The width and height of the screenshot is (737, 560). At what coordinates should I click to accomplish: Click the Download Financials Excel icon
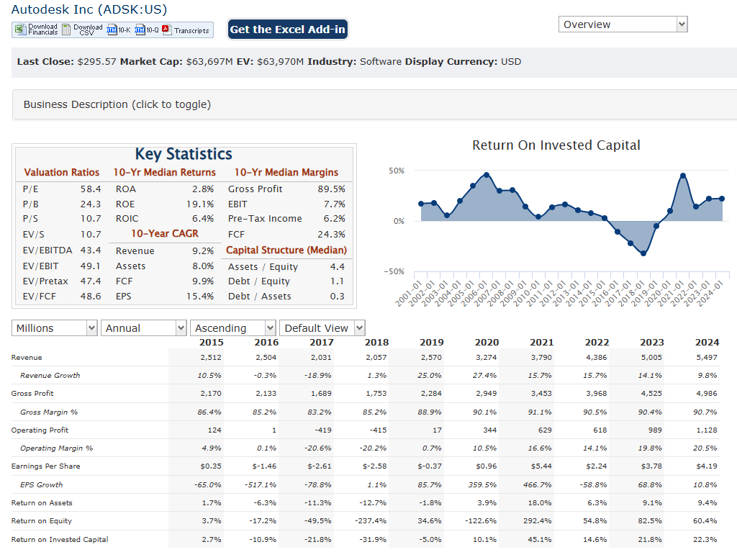[20, 30]
